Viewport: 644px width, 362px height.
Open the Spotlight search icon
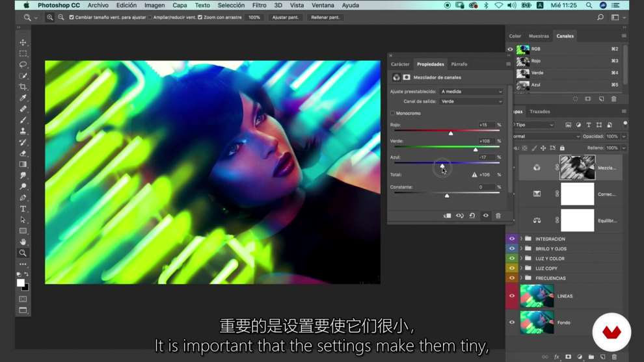click(x=589, y=5)
